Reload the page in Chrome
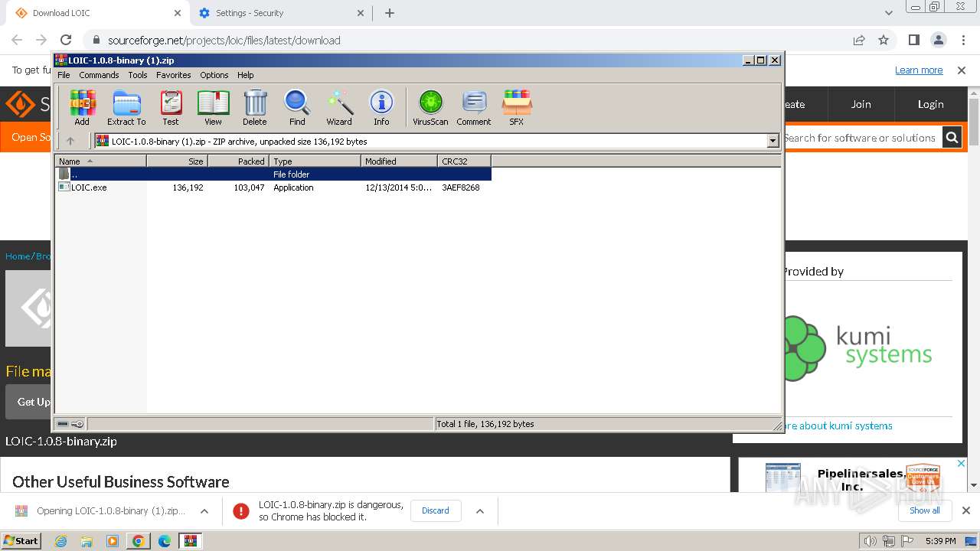980x551 pixels. point(66,40)
